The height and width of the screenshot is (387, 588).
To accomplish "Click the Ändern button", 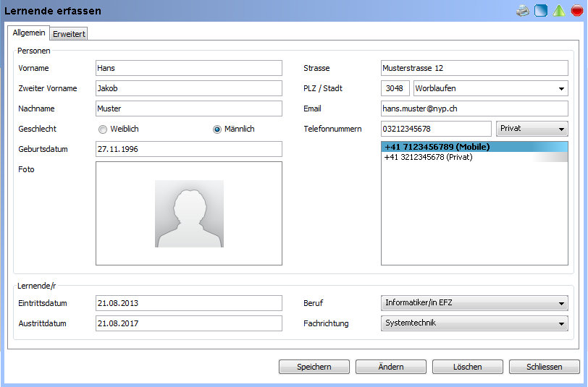I will pyautogui.click(x=391, y=367).
